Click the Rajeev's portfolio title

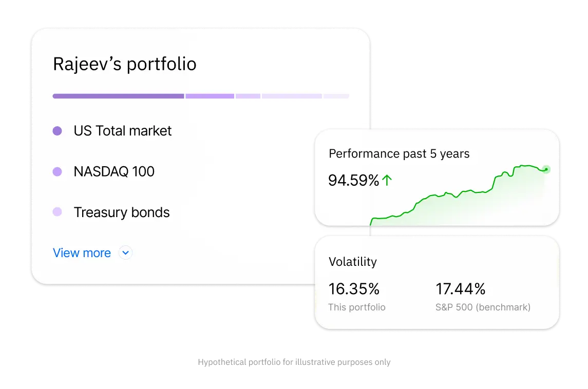[x=125, y=65]
